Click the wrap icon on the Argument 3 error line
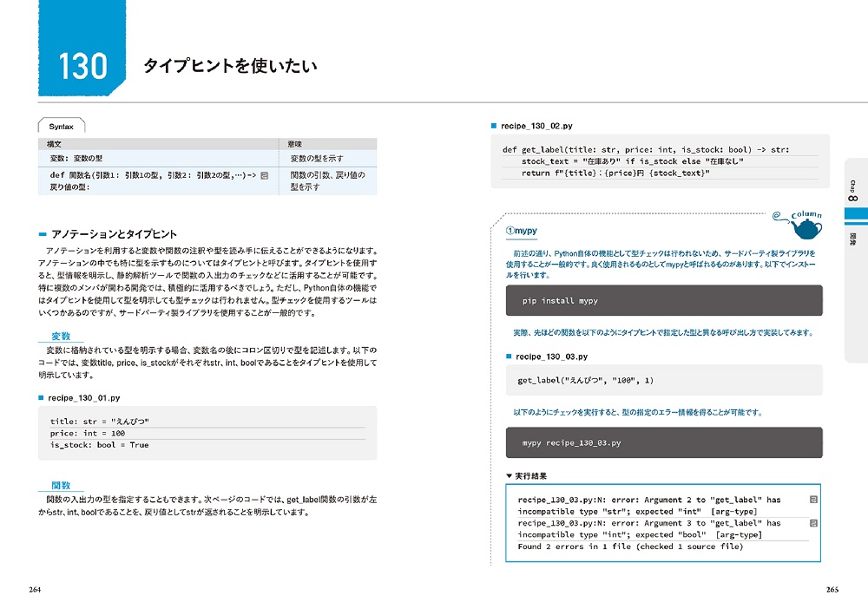Viewport: 868px width, 615px height. tap(814, 523)
